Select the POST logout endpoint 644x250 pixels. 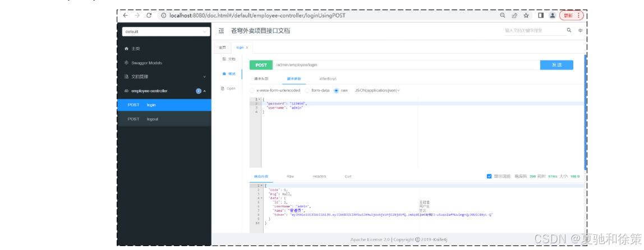coord(164,119)
